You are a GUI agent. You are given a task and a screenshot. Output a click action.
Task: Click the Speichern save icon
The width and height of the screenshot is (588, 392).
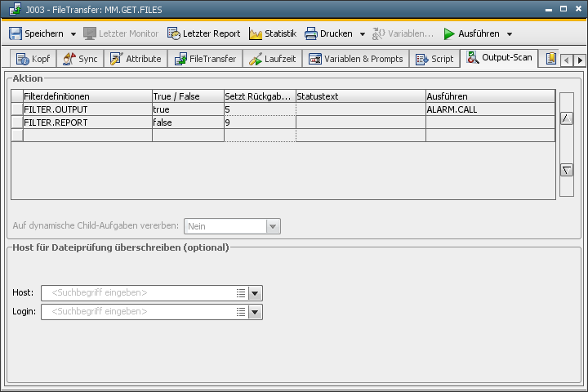pos(16,34)
